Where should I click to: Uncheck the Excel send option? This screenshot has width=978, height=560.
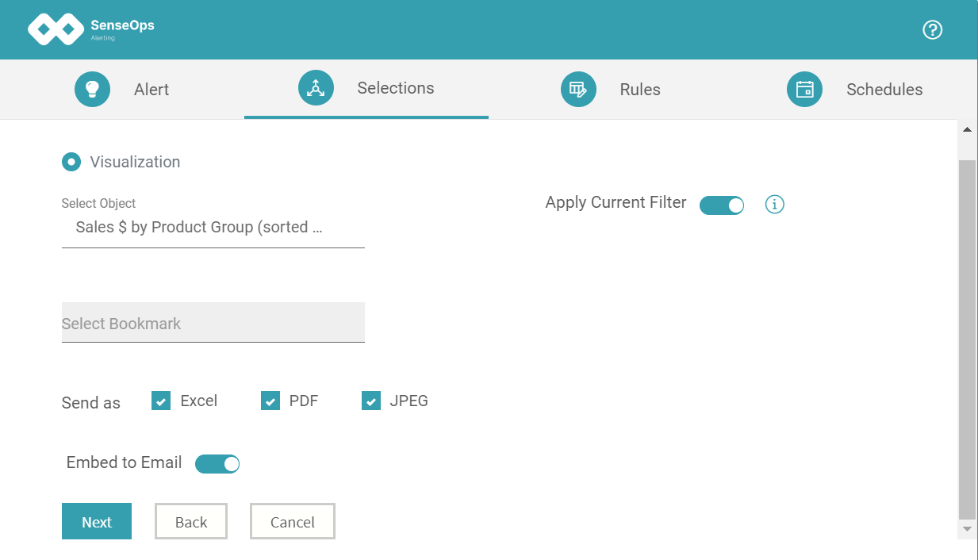click(161, 401)
